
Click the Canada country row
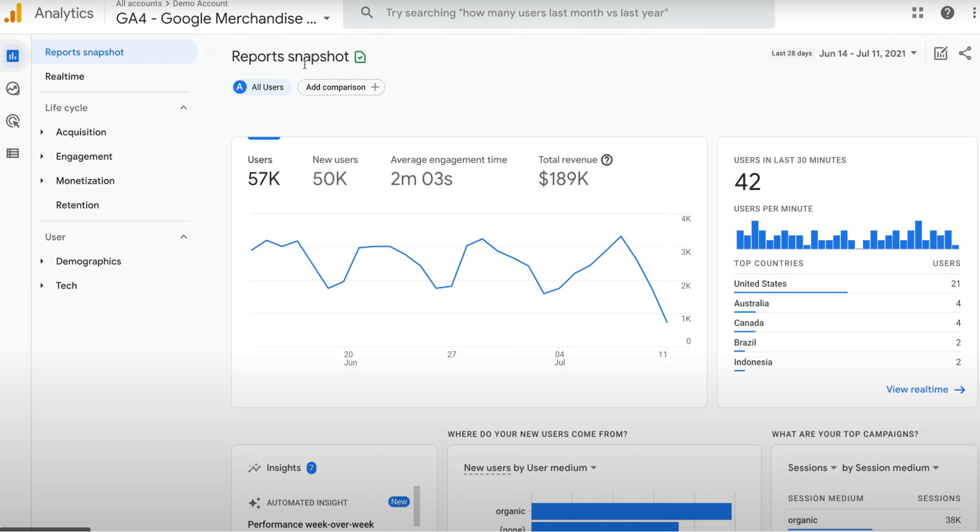point(847,323)
